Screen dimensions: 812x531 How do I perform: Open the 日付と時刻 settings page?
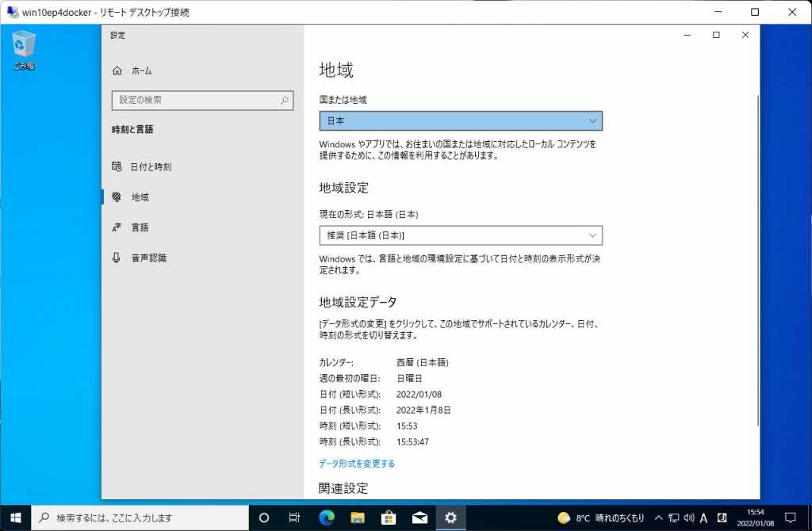pos(141,166)
